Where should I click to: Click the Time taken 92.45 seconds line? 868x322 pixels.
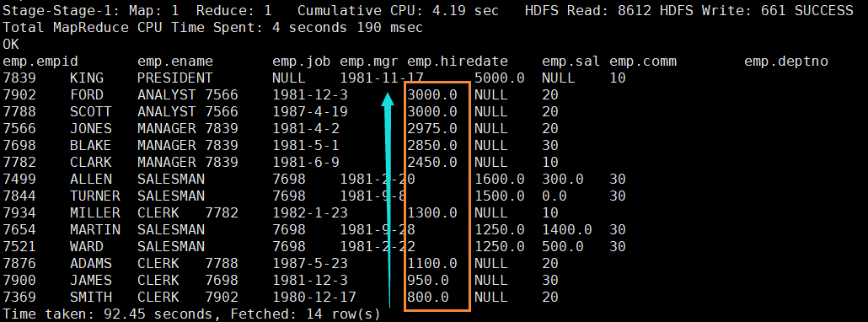[191, 314]
